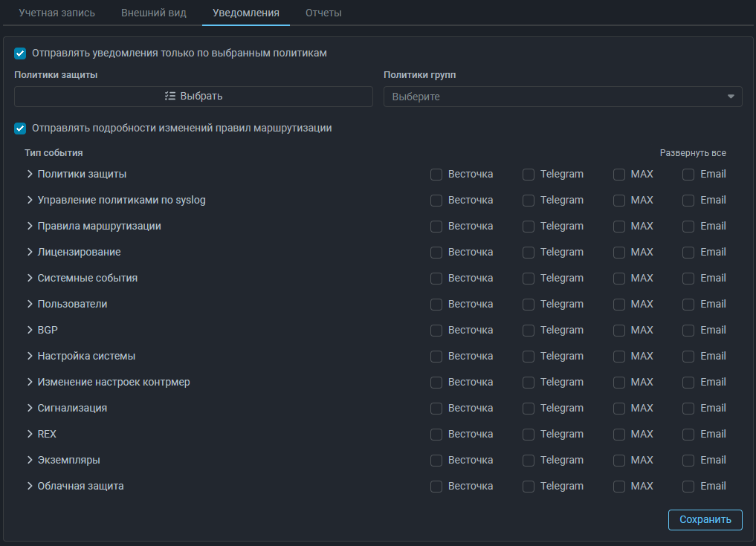Image resolution: width=756 pixels, height=546 pixels.
Task: Enable Весточка for Изменение настроек контрмер
Action: (x=436, y=383)
